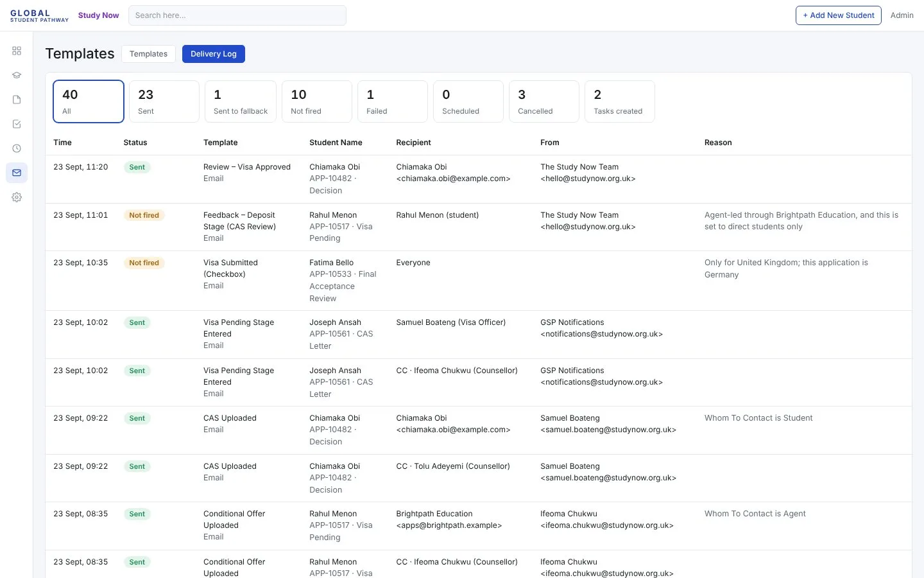The height and width of the screenshot is (578, 924).
Task: Click the Reason column header
Action: (718, 143)
